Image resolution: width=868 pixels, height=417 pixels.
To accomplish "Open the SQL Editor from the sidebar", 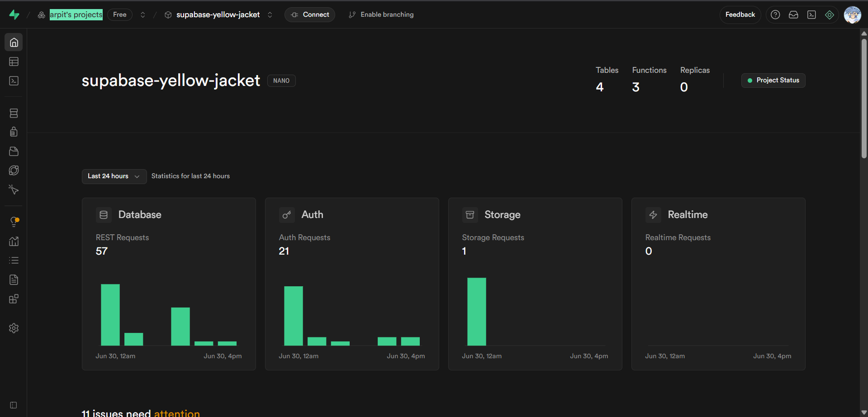I will [14, 81].
